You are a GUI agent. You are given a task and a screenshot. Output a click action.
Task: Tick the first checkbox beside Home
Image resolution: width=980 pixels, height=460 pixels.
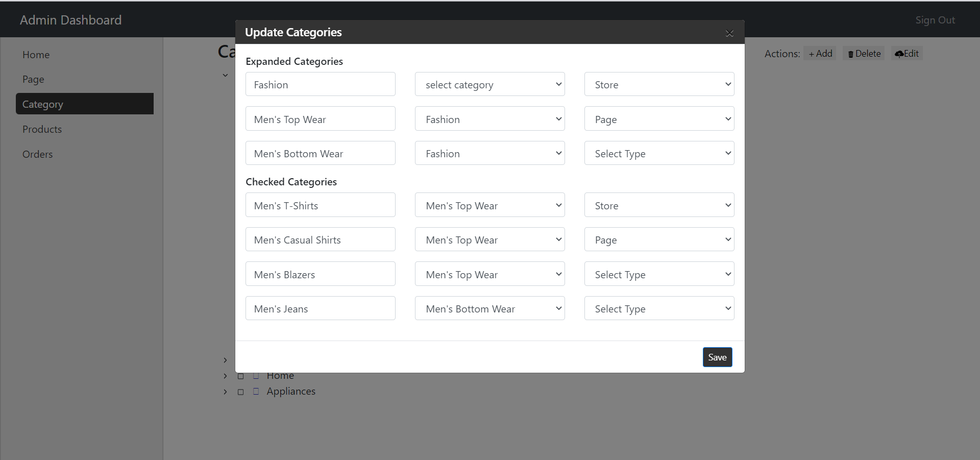pos(241,376)
